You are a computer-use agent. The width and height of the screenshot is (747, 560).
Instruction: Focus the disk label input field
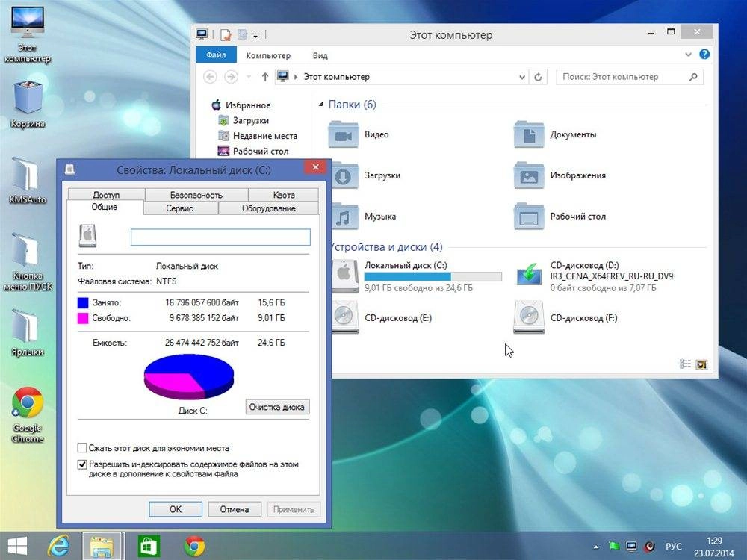tap(220, 237)
